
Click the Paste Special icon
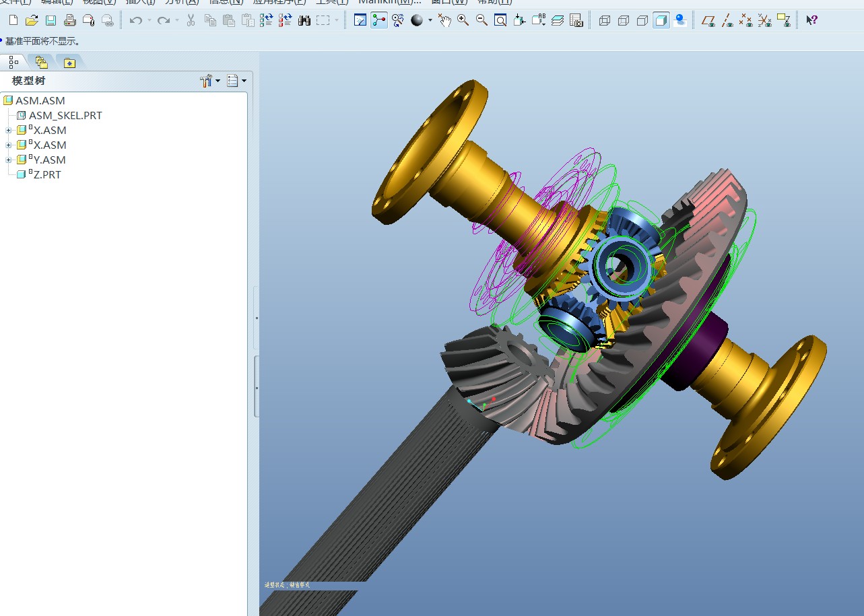(248, 20)
